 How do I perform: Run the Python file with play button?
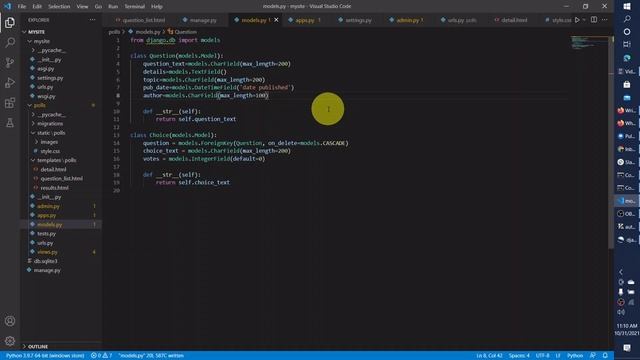point(577,20)
